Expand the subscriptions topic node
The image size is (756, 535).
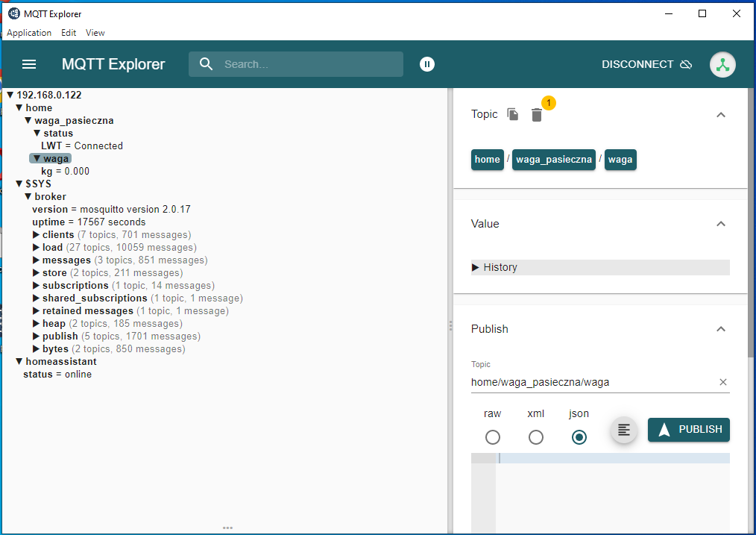tap(37, 286)
